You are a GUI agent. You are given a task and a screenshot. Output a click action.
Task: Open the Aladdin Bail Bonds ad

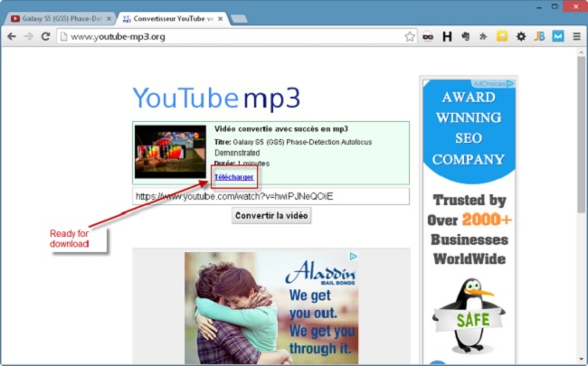point(271,308)
